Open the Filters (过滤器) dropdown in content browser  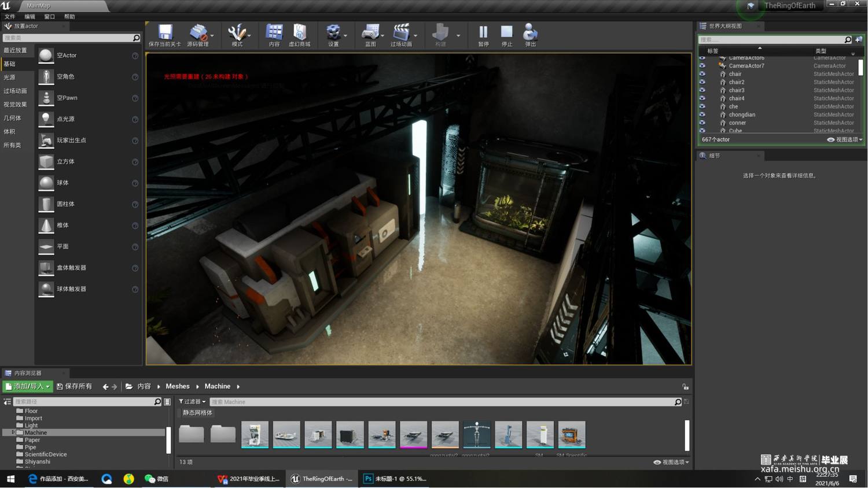(192, 402)
